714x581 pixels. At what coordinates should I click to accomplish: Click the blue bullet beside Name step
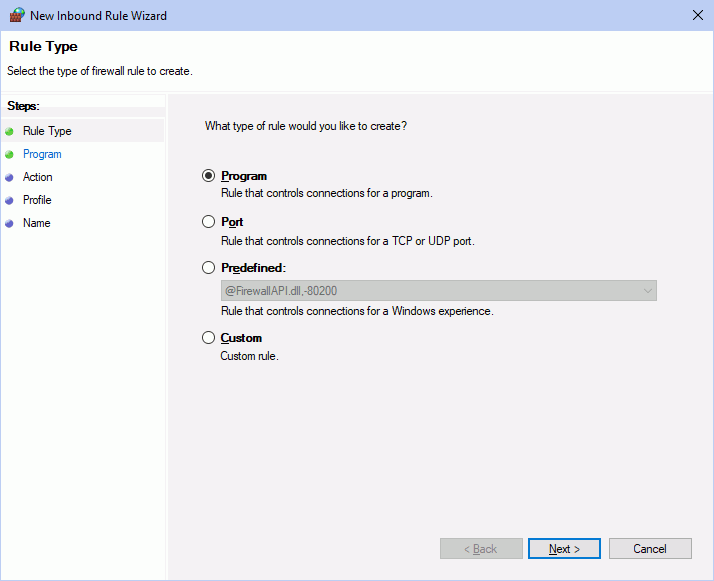10,223
